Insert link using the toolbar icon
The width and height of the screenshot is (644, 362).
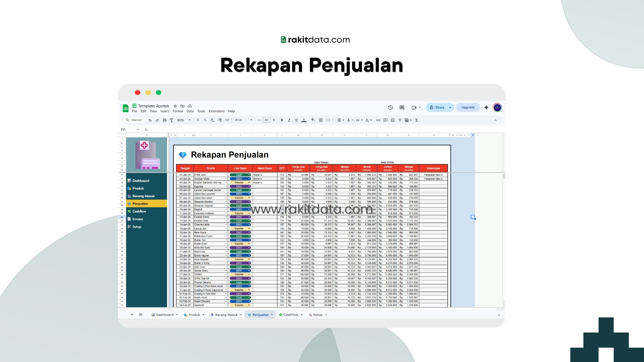coord(378,120)
